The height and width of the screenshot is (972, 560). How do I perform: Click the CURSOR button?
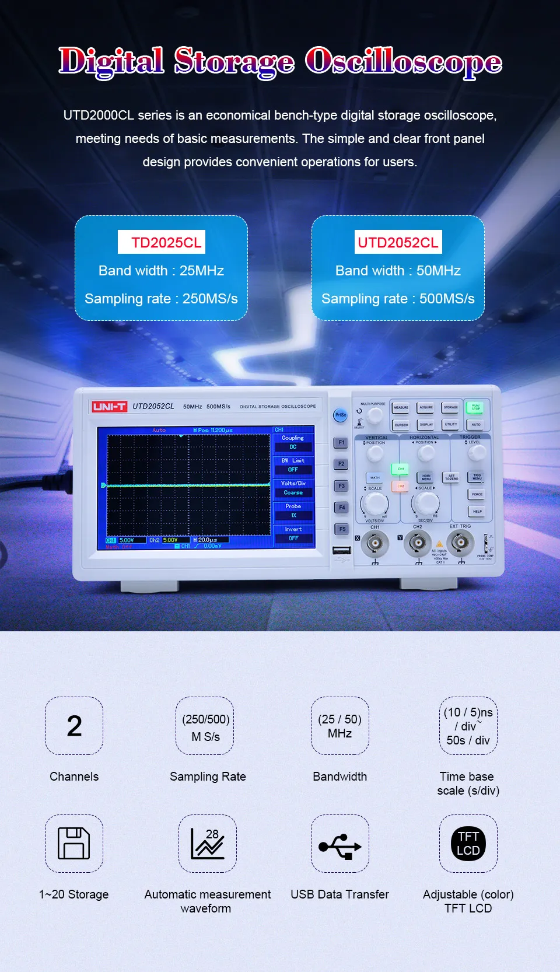401,425
